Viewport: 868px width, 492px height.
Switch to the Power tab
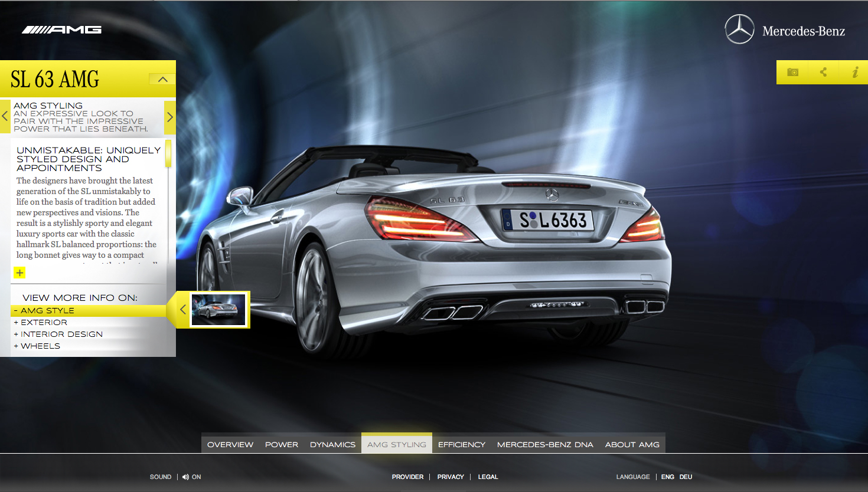point(282,444)
